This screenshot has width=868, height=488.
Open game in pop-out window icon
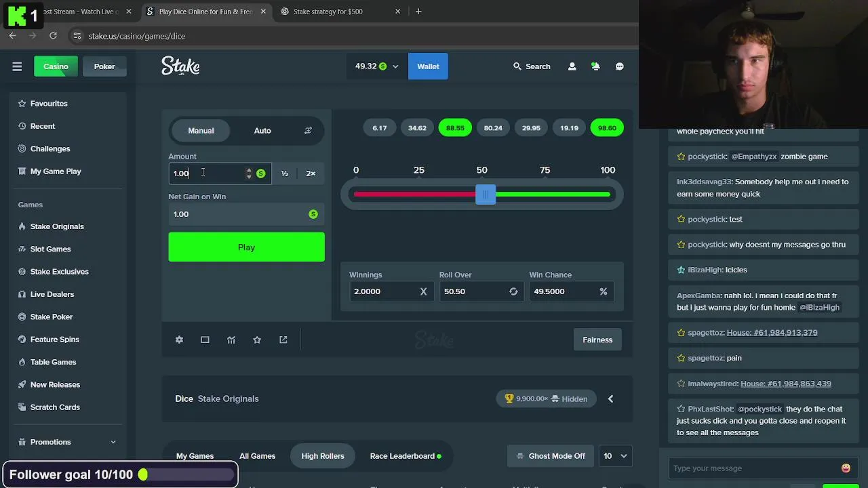(283, 340)
